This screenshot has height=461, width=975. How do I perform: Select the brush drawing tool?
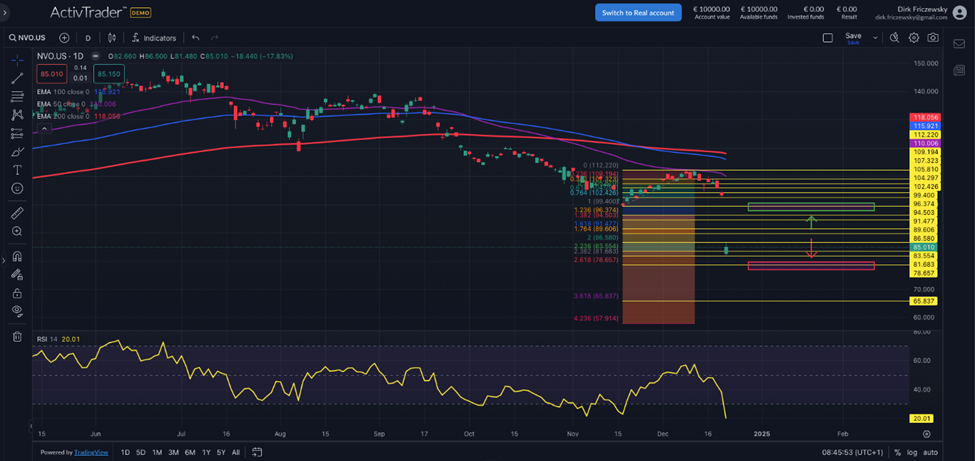click(x=17, y=151)
